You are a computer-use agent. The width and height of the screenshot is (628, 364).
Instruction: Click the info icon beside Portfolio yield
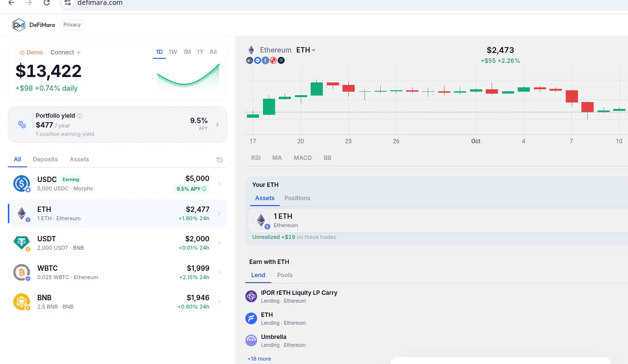[80, 116]
